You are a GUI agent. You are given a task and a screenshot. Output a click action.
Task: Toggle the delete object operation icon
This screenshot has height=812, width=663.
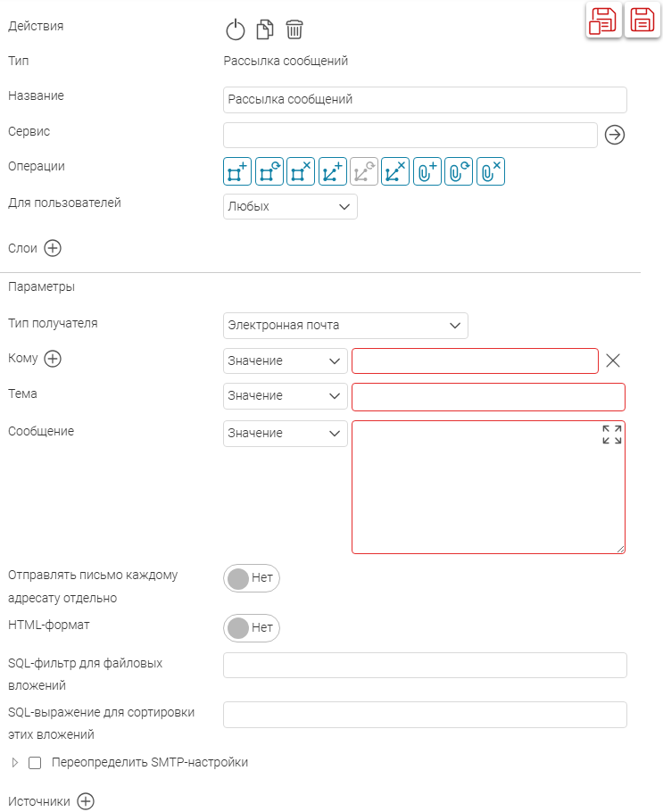(x=301, y=171)
